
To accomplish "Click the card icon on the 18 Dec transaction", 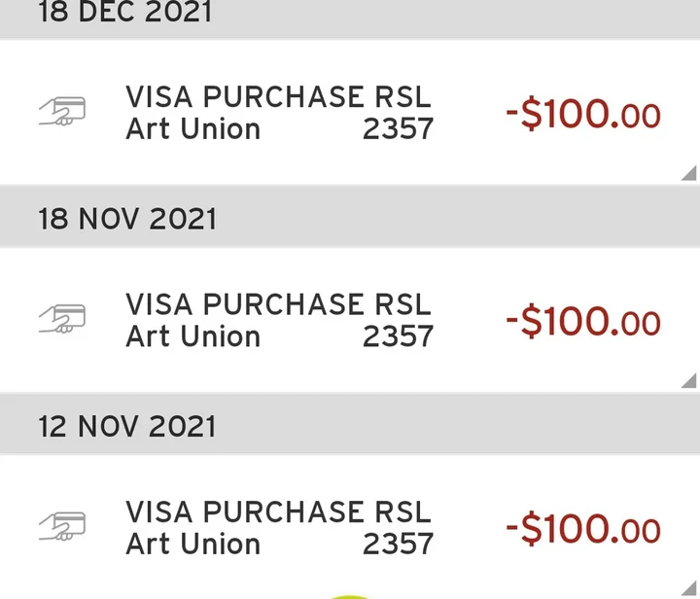I will click(x=62, y=112).
